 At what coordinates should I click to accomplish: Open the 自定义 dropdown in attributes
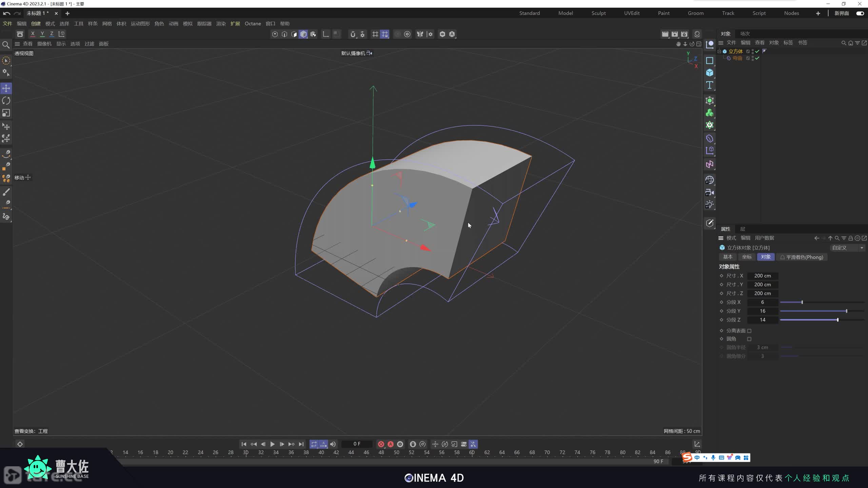pyautogui.click(x=847, y=248)
